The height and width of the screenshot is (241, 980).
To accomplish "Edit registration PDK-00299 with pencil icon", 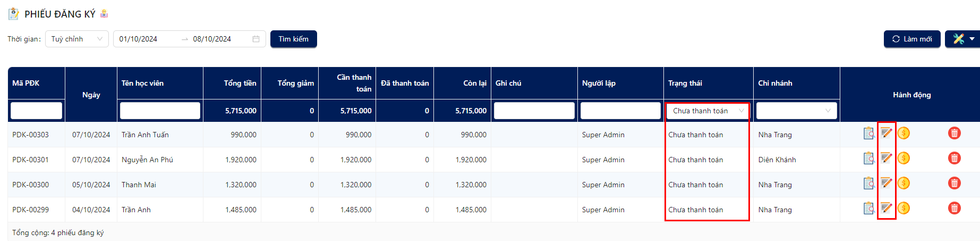I will 886,208.
